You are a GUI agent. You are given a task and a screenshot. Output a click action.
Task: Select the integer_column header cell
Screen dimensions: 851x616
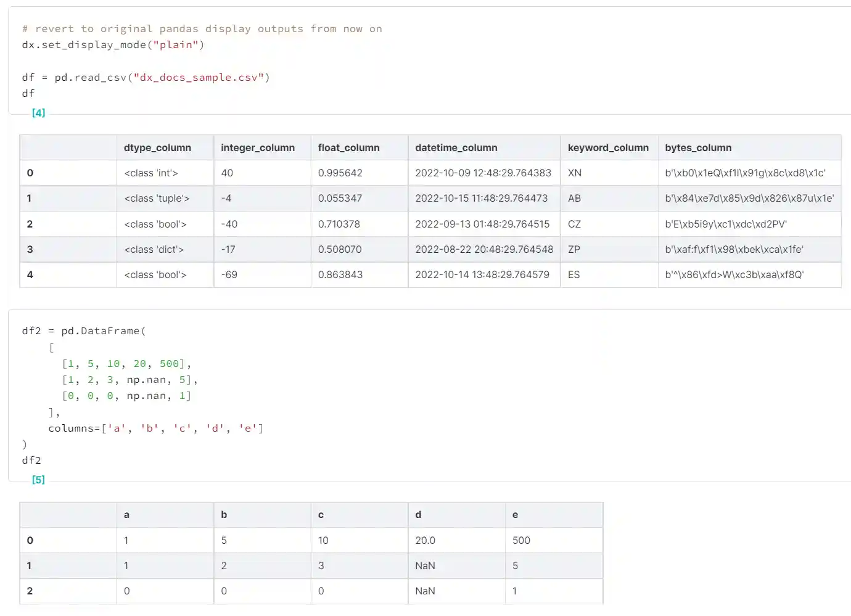coord(258,148)
